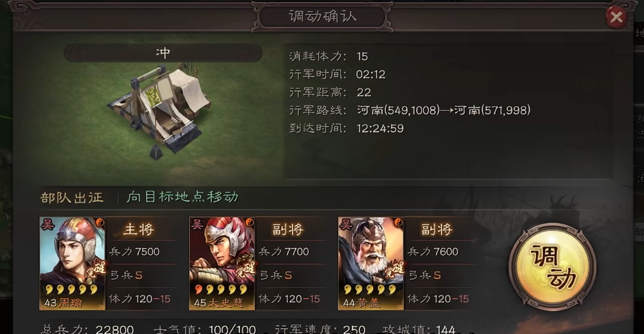
Task: Open 周瑜 general portrait card
Action: [x=72, y=263]
